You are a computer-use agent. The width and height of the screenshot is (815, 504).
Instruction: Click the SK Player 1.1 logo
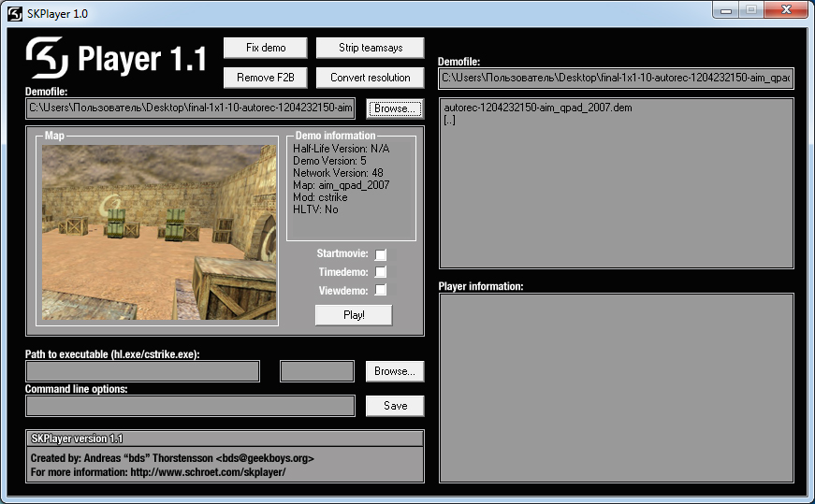[x=116, y=57]
